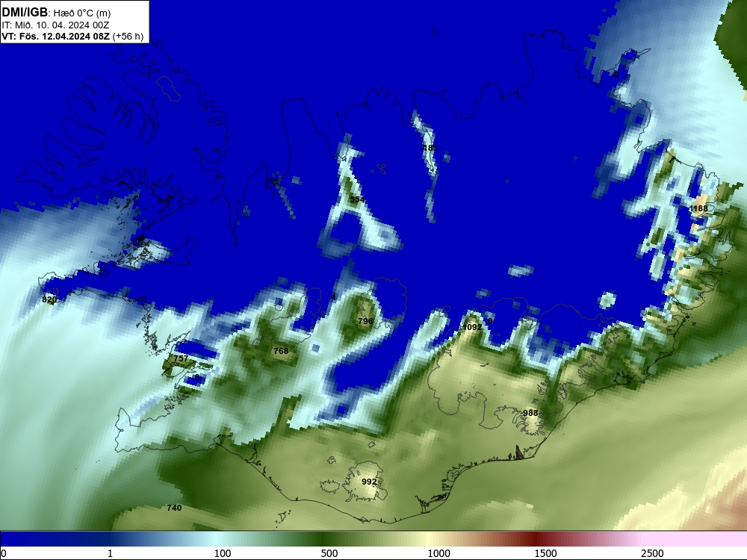Click the map value 757
Screen dimensions: 747x560
click(x=181, y=358)
